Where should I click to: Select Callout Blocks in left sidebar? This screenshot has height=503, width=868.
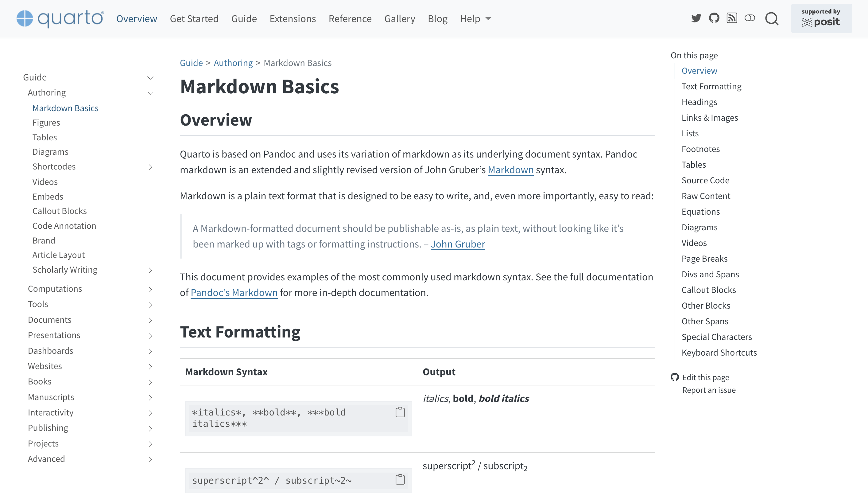(60, 211)
